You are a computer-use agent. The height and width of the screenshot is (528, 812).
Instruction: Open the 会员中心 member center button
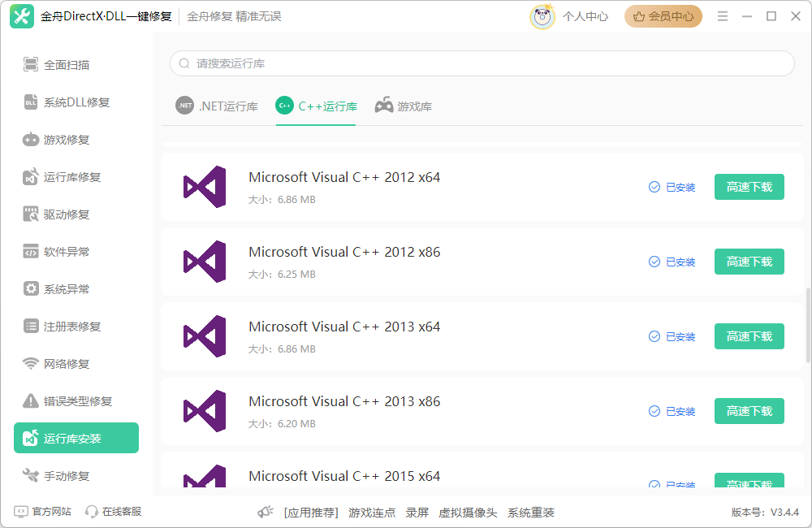coord(663,16)
